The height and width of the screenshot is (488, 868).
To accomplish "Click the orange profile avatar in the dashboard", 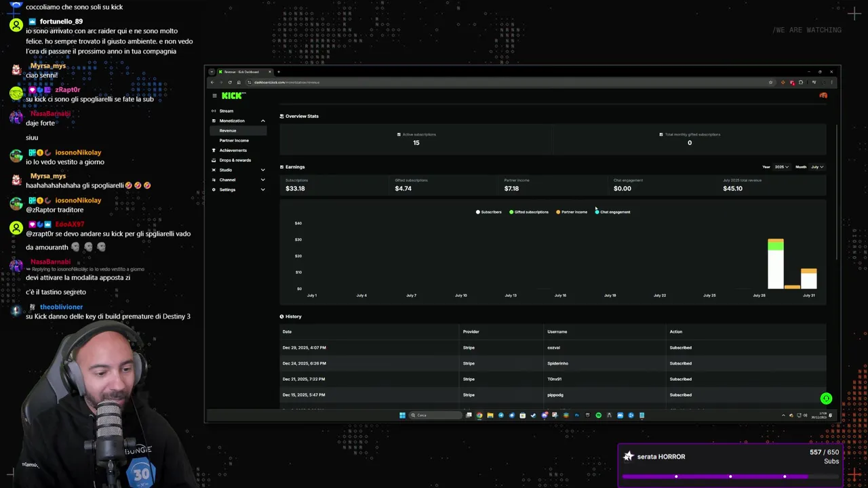I will pos(823,96).
